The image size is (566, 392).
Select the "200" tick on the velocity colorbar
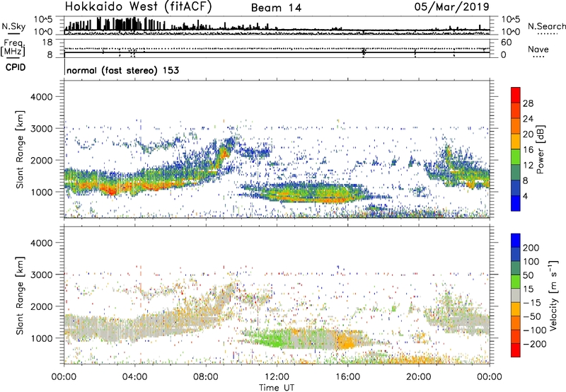point(531,248)
